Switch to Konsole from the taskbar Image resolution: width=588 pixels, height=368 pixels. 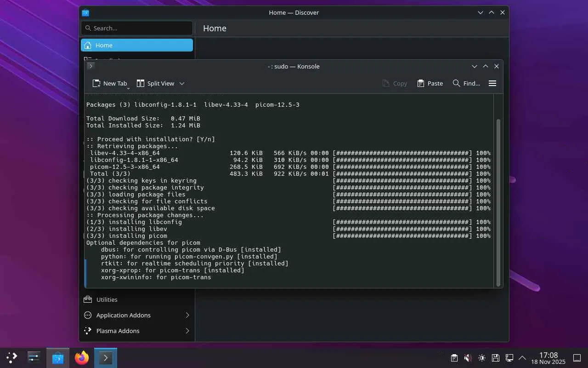tap(106, 357)
